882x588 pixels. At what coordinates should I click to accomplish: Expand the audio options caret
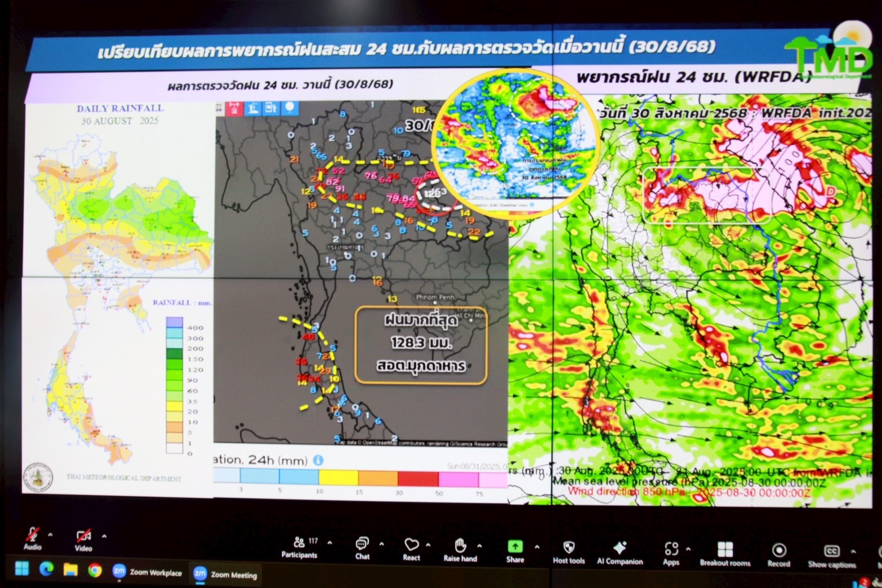point(51,535)
